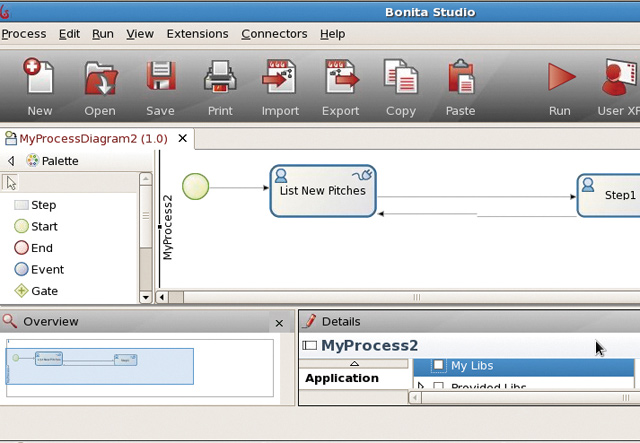Click the Paste toolbar icon
640x443 pixels.
point(461,76)
